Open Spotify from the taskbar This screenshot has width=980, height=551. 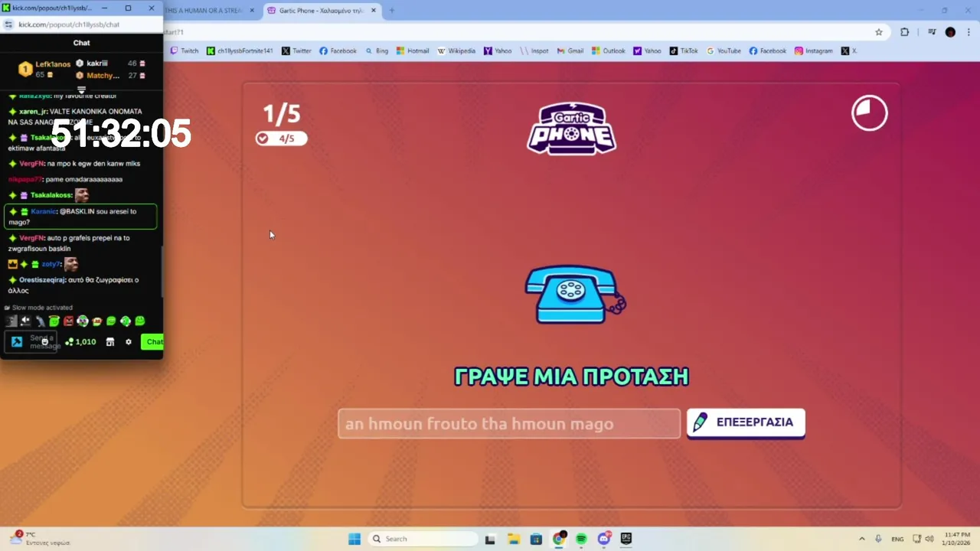click(x=581, y=539)
